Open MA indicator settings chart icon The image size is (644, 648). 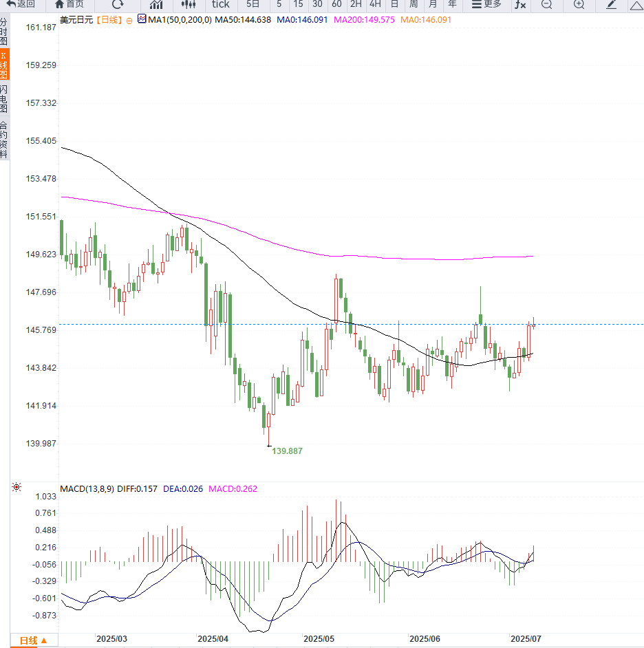coord(142,19)
